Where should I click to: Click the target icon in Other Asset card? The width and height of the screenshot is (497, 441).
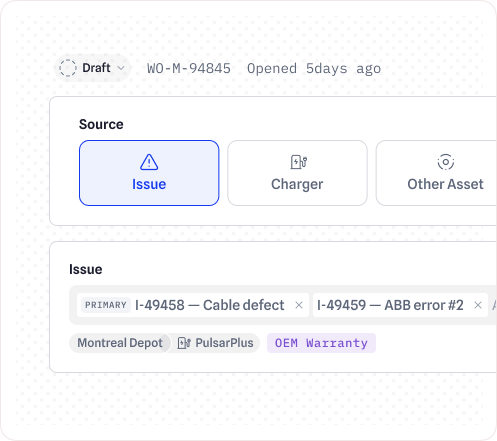(x=446, y=162)
